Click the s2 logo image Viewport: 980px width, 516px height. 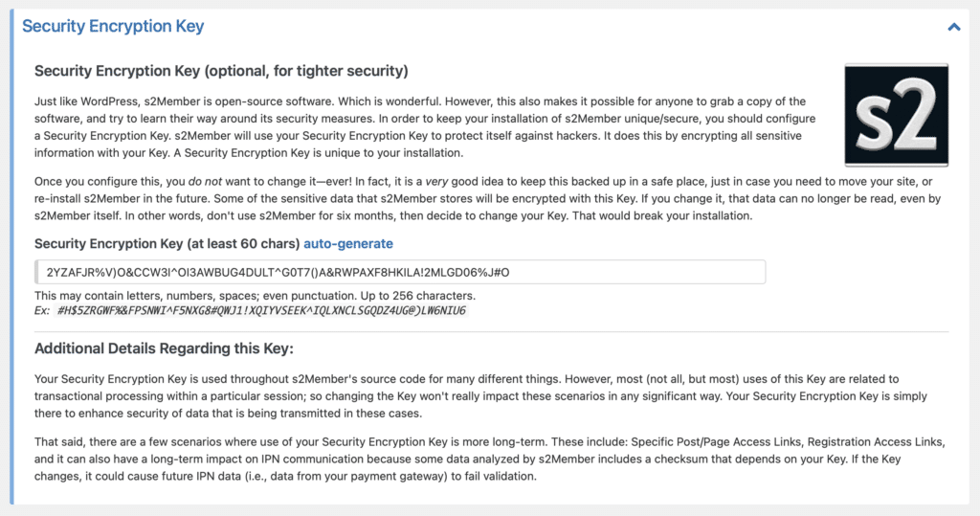(896, 115)
